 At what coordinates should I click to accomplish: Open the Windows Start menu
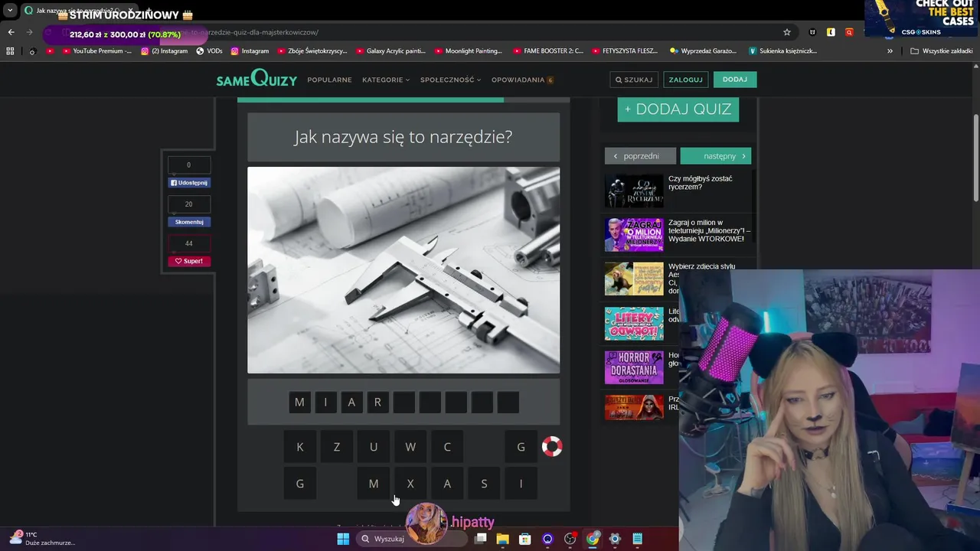click(x=343, y=539)
